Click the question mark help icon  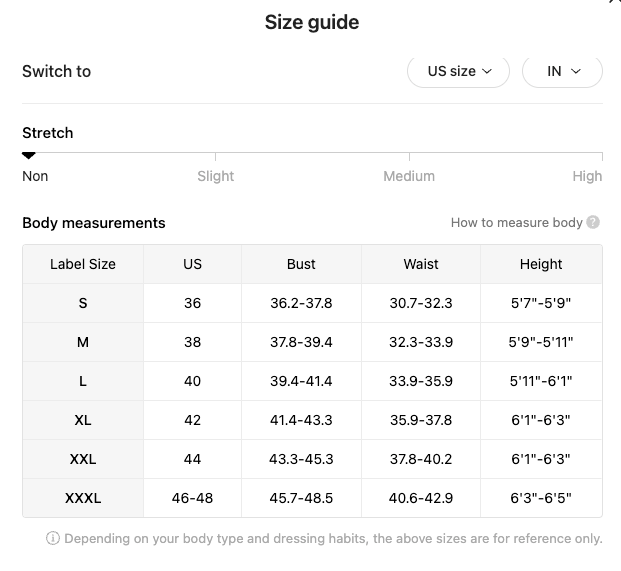tap(593, 223)
